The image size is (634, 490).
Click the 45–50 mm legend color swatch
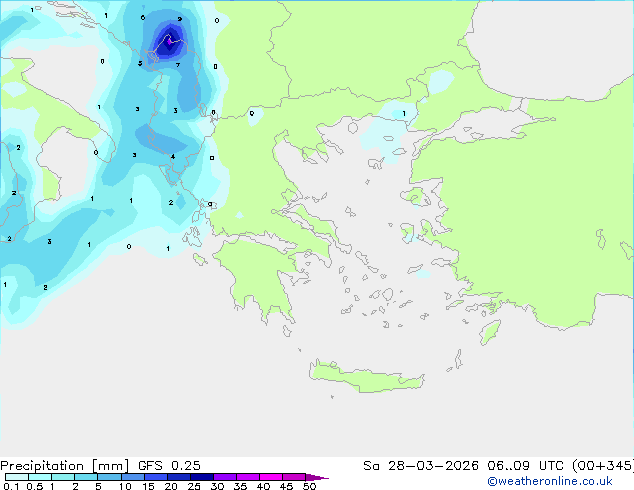(294, 477)
